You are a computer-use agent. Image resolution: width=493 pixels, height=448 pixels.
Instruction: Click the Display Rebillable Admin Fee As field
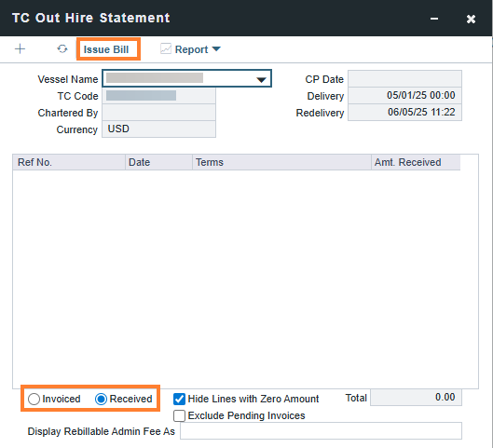point(321,430)
